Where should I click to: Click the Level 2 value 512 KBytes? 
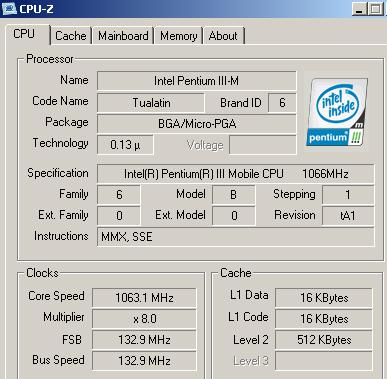324,340
